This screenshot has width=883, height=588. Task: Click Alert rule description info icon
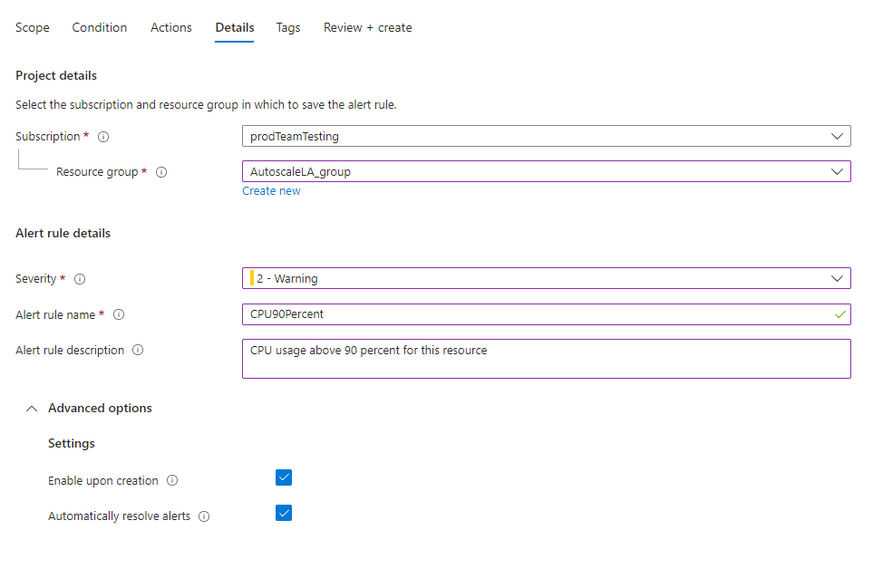(x=138, y=351)
